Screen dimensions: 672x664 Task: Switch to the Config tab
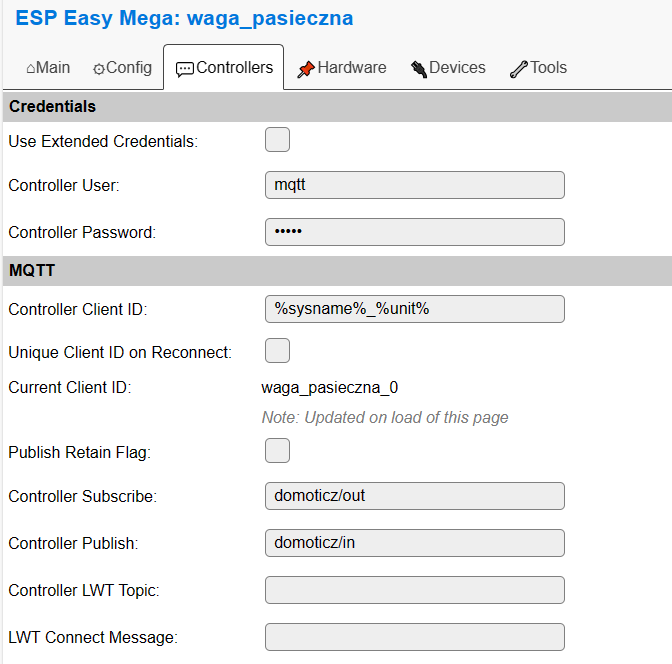point(123,68)
